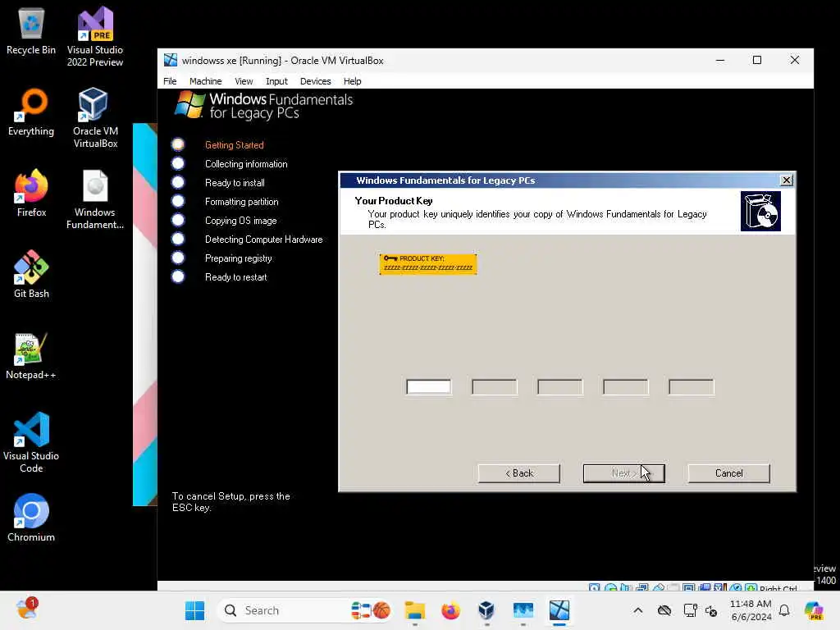Image resolution: width=840 pixels, height=630 pixels.
Task: Open the network tray icon
Action: pos(691,610)
